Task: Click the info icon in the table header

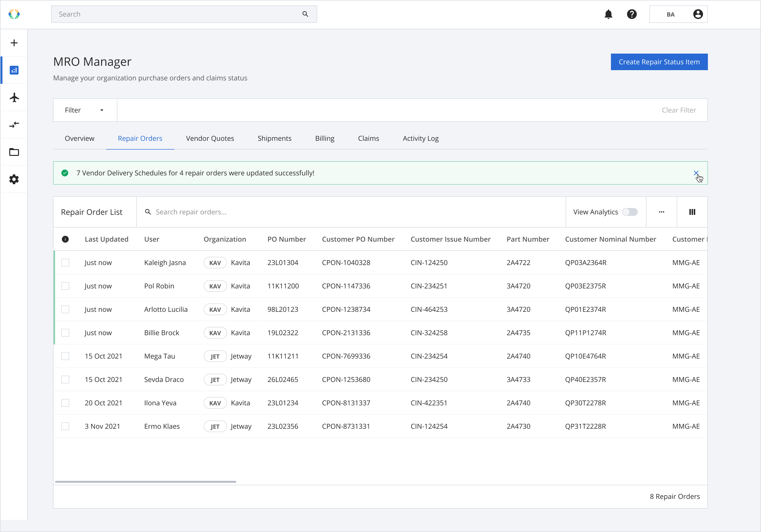Action: [65, 239]
